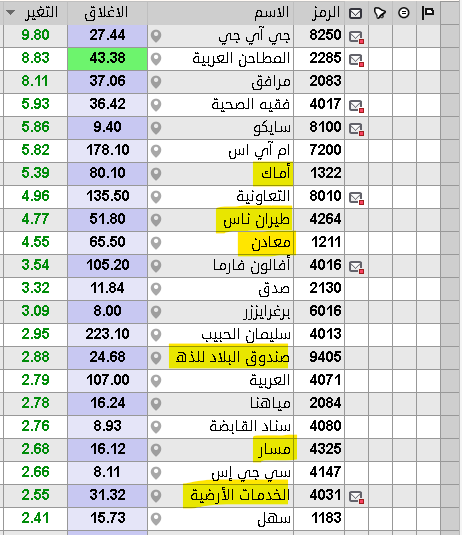This screenshot has height=535, width=462.
Task: Click the location pin beside سليمان الحبيب
Action: pos(156,335)
